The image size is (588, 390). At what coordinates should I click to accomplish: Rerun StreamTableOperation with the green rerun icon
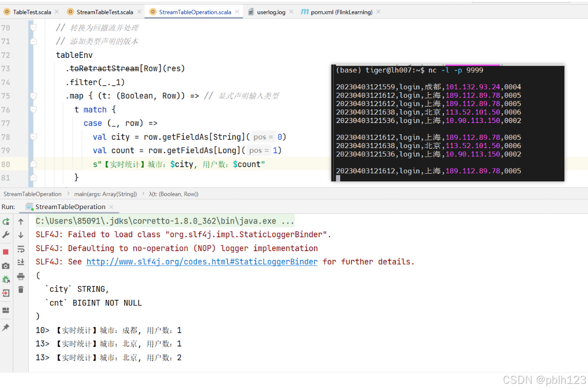coord(6,222)
